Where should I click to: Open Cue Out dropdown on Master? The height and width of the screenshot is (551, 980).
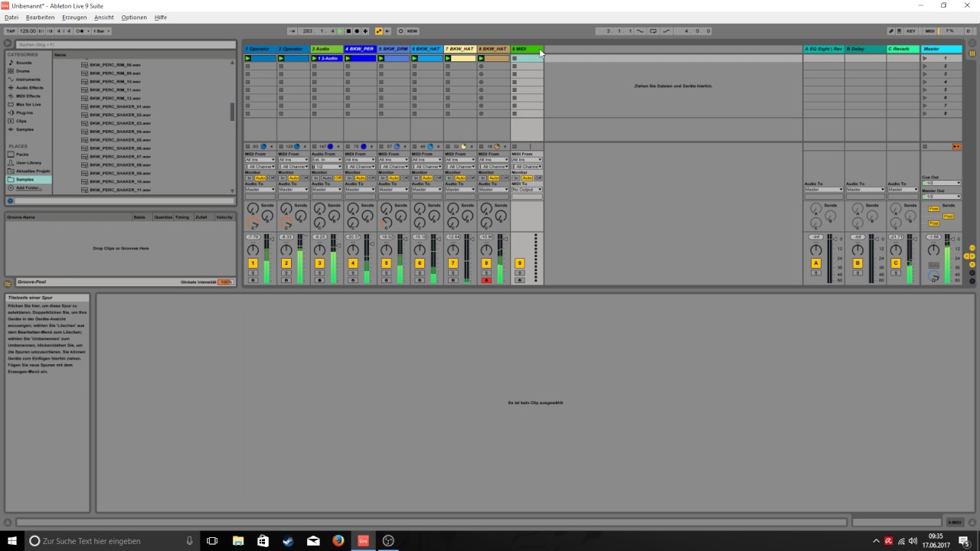(942, 183)
